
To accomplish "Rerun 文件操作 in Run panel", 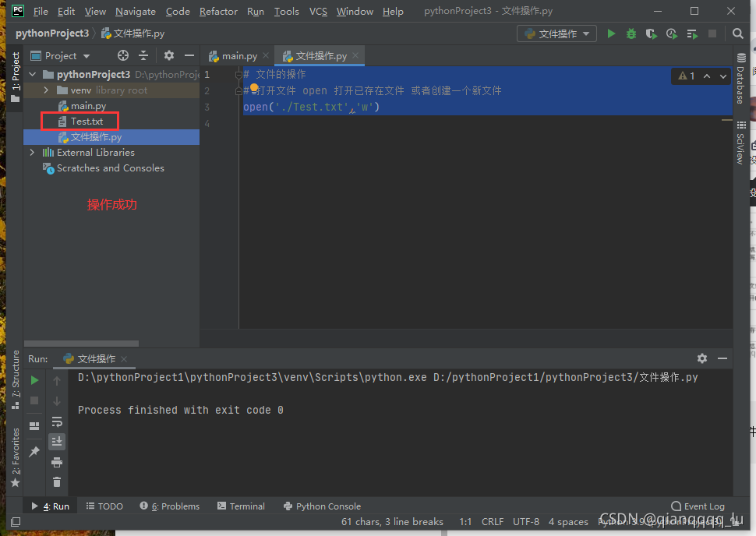I will point(34,380).
